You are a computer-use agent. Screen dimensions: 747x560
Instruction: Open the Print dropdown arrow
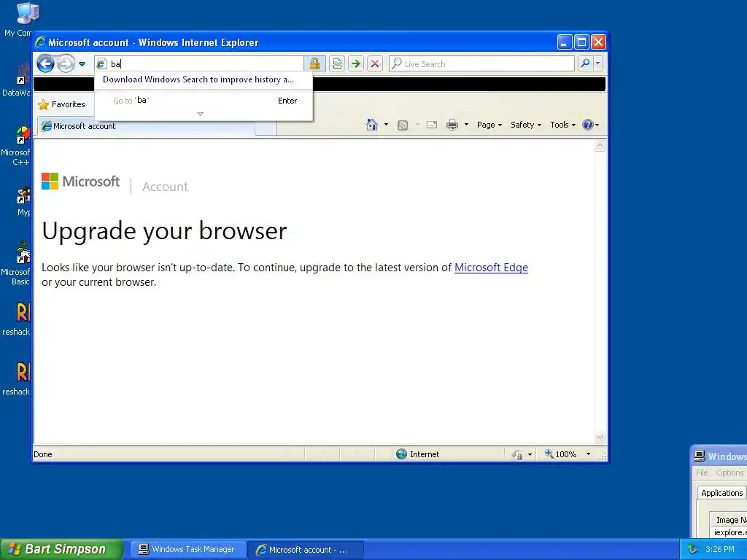[466, 125]
